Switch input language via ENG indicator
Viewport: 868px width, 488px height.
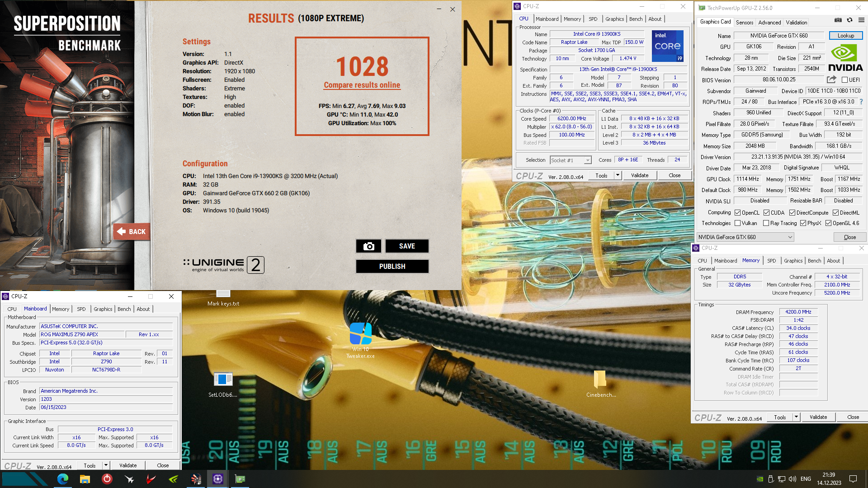coord(806,479)
